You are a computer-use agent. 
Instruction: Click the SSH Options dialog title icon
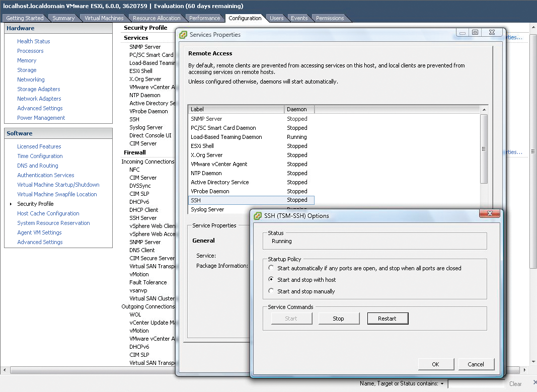click(258, 216)
